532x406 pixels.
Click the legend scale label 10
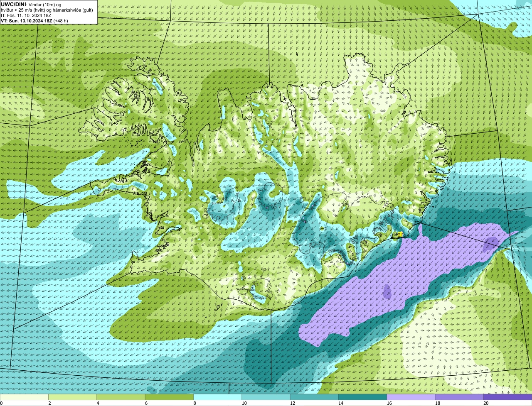pos(244,403)
